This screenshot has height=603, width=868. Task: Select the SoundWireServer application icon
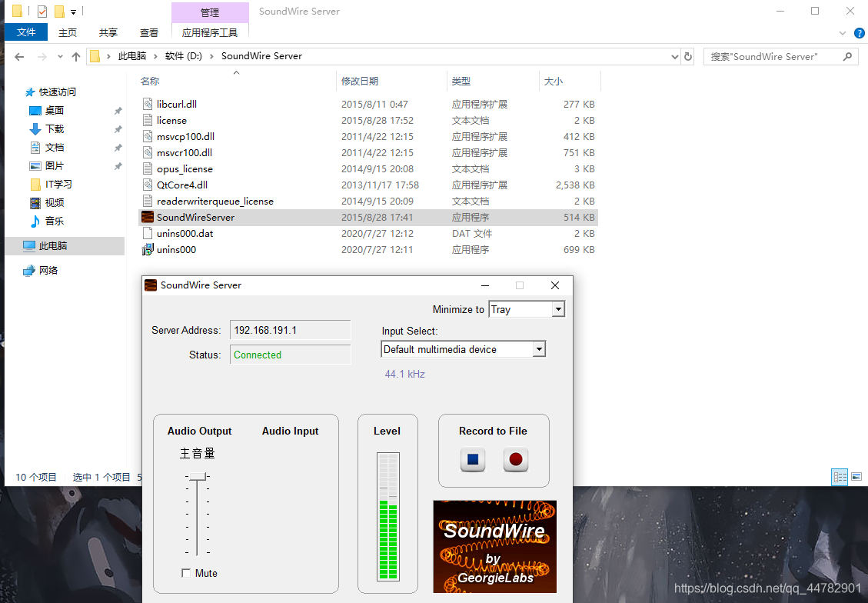tap(148, 217)
